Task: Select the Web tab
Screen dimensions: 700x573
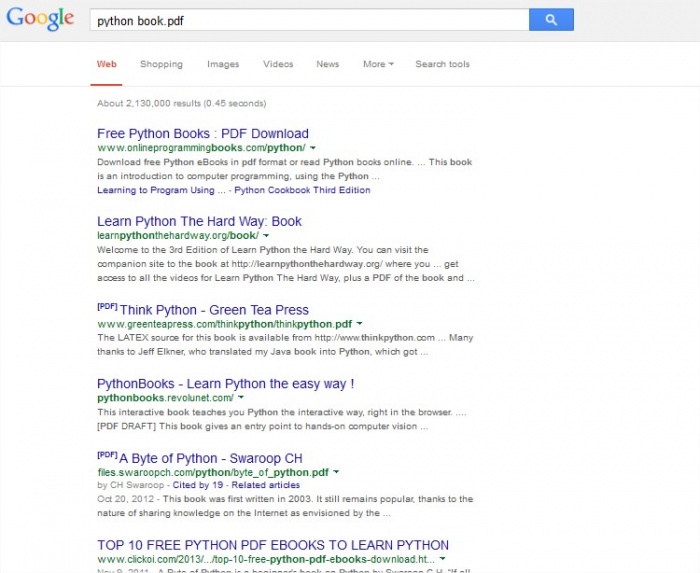Action: click(x=106, y=64)
